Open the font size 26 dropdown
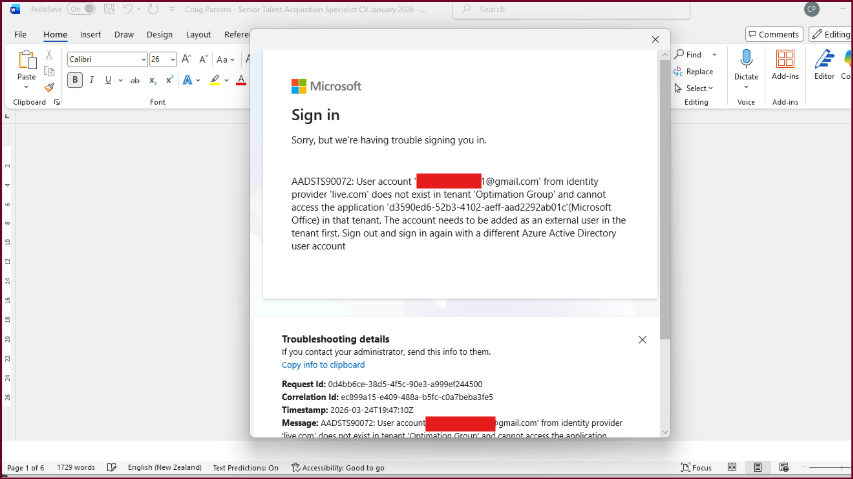853x479 pixels. coord(172,59)
